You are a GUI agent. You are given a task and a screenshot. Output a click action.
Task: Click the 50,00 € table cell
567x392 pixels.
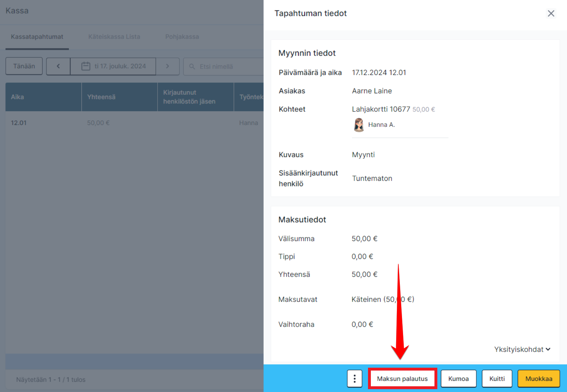[98, 123]
